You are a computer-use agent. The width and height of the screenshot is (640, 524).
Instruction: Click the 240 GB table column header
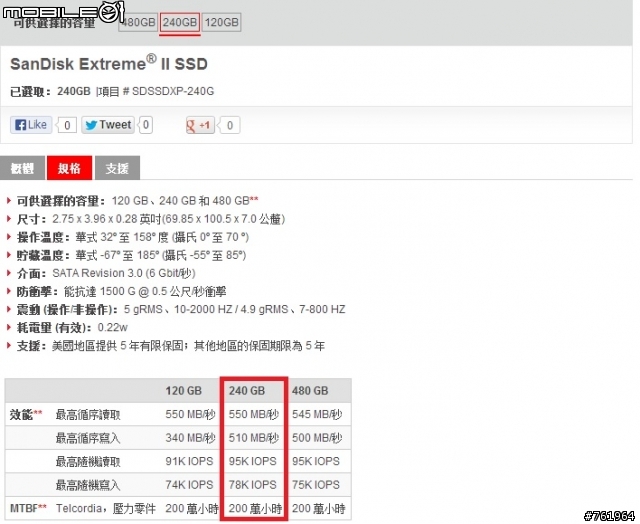247,391
